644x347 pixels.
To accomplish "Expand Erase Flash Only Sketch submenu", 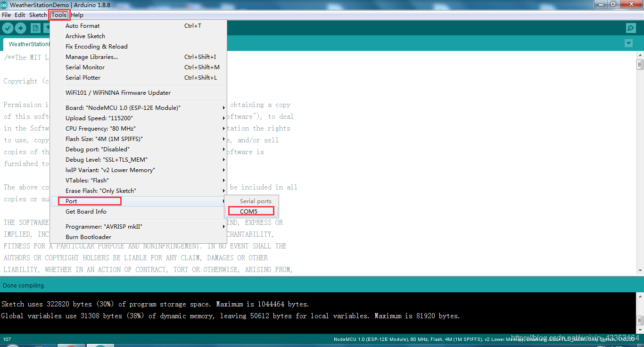I will (139, 191).
